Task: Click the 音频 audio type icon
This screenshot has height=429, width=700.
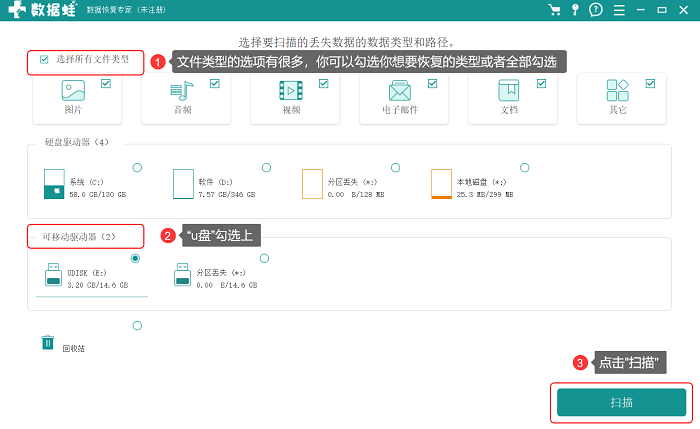Action: (182, 91)
